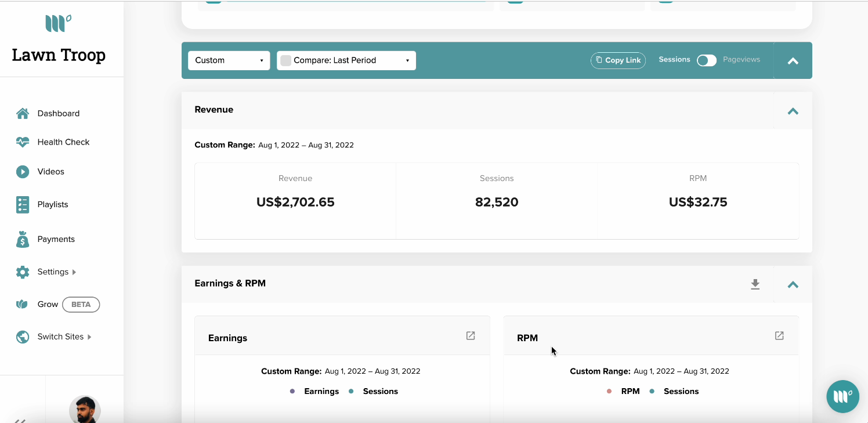
Task: Open Videos menu item
Action: click(x=50, y=172)
